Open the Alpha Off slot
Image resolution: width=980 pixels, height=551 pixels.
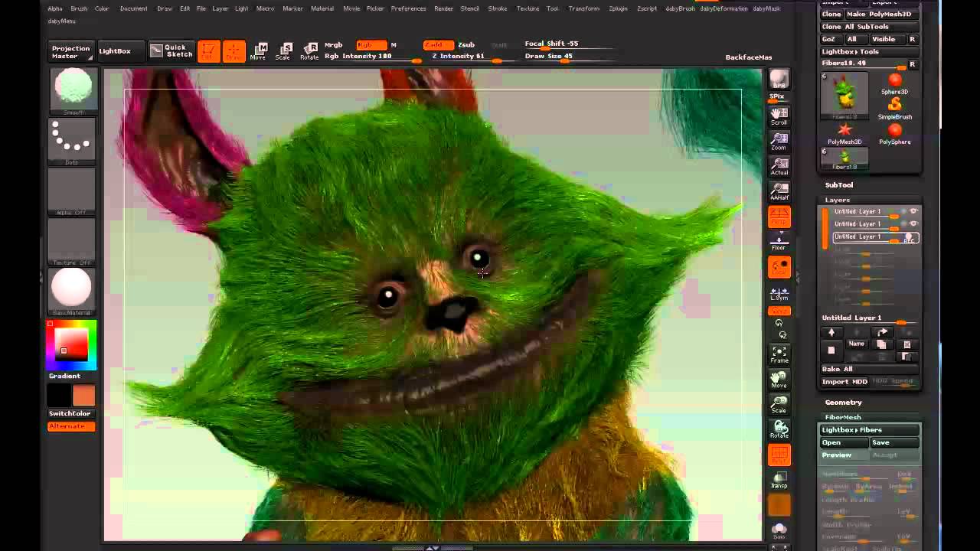coord(72,191)
